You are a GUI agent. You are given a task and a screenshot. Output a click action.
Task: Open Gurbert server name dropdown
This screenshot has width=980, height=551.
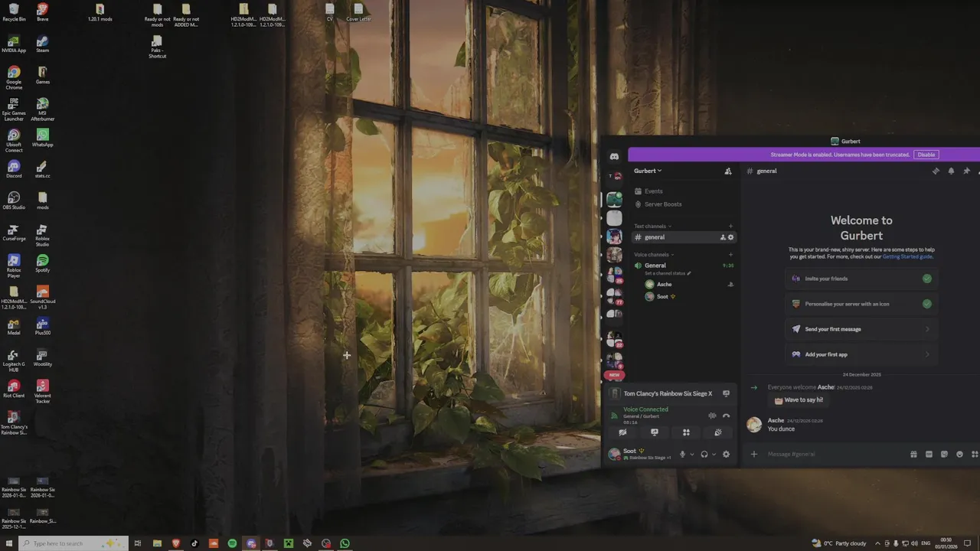tap(648, 171)
